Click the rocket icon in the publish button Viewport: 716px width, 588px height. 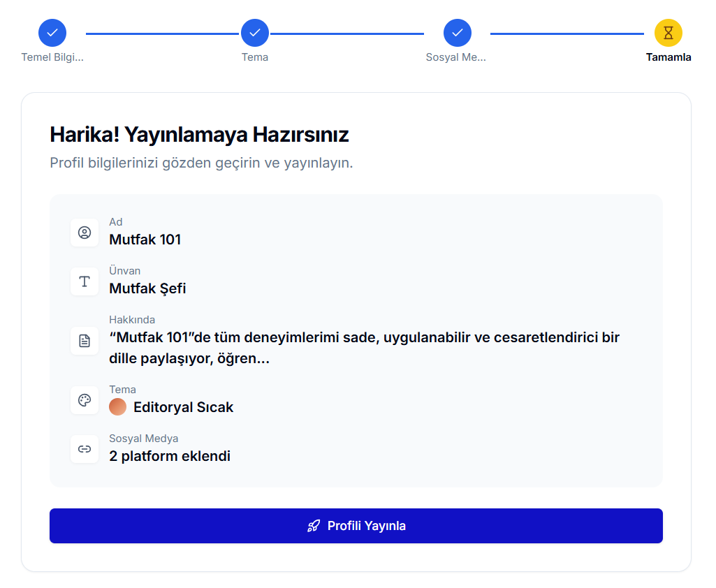click(314, 526)
